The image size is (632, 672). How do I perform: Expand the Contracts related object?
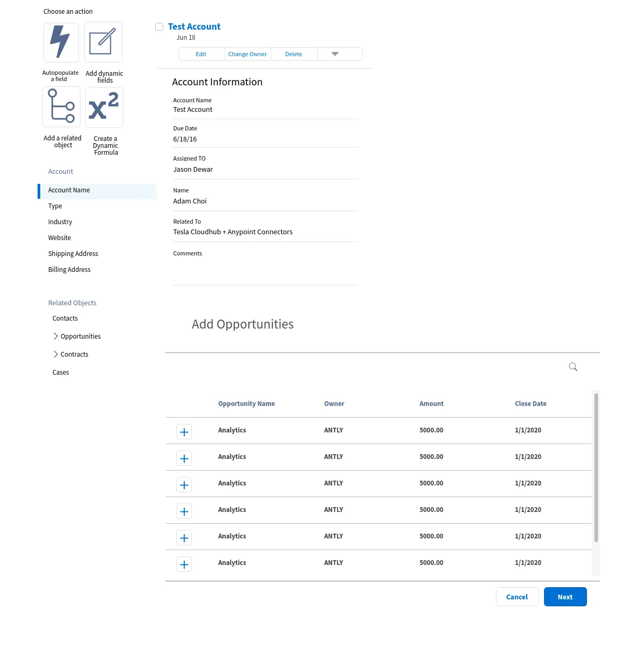tap(56, 354)
